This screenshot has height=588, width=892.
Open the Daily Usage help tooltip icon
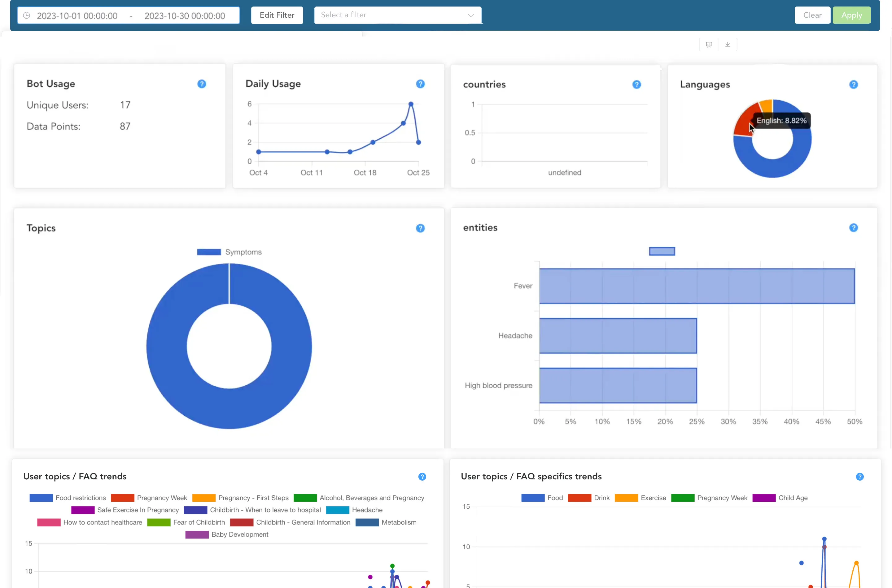pos(420,84)
